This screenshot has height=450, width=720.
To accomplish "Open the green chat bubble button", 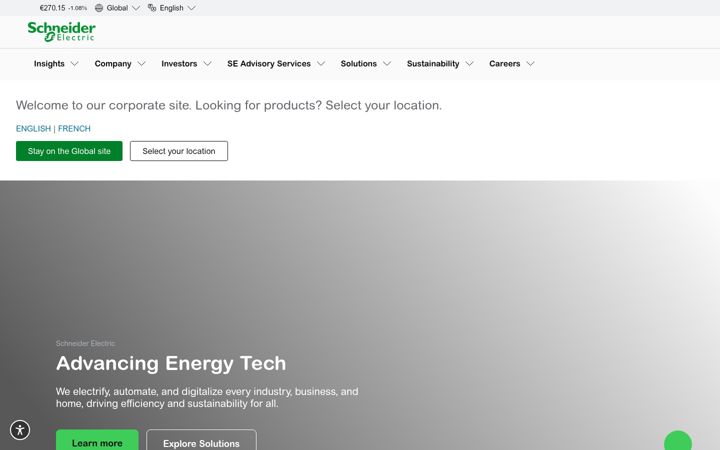I will coord(678,441).
